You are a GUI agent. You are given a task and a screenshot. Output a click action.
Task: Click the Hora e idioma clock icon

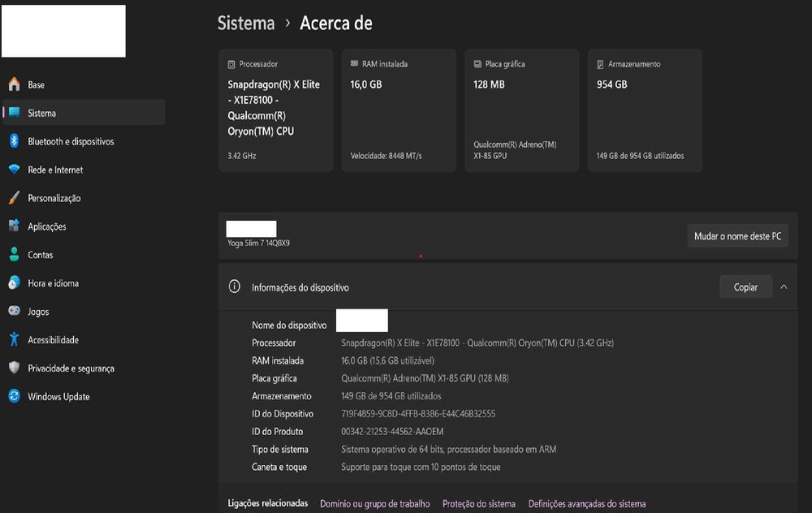pos(14,282)
